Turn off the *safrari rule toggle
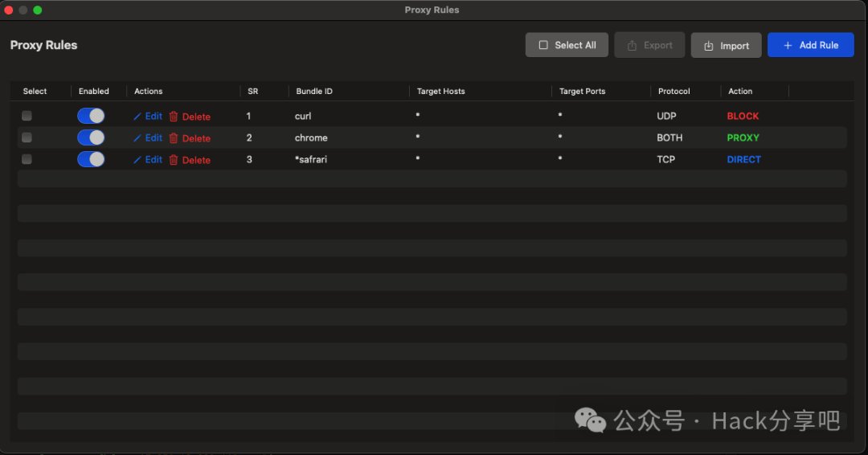868x455 pixels. click(91, 159)
